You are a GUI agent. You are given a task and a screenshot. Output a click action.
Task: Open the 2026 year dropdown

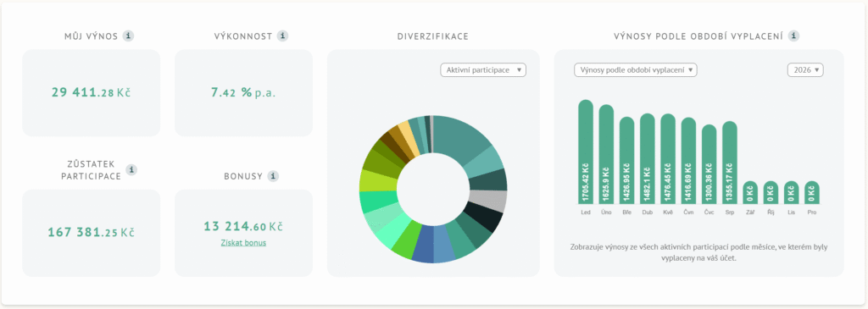point(805,70)
